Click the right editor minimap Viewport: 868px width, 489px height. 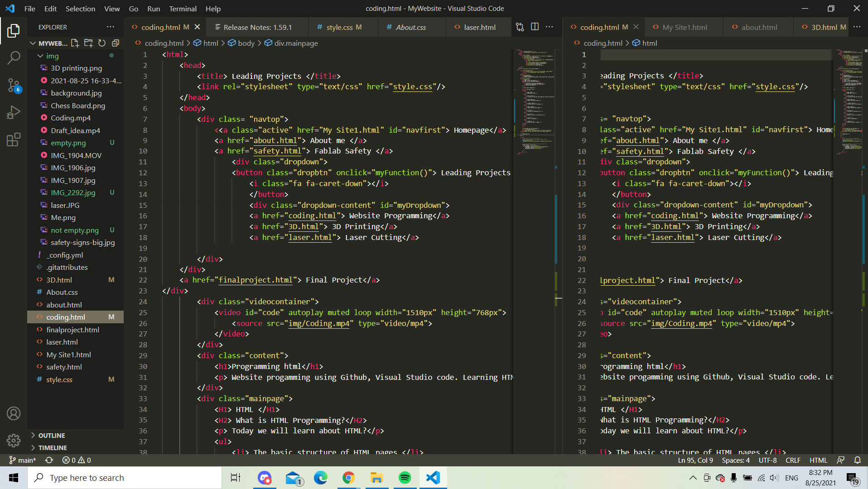click(849, 102)
